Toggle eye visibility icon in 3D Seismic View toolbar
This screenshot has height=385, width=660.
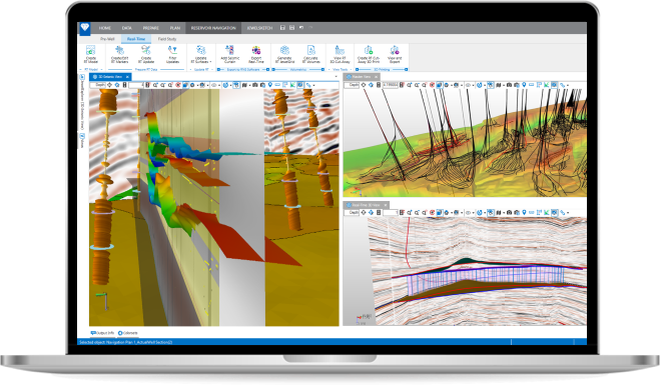(x=214, y=85)
